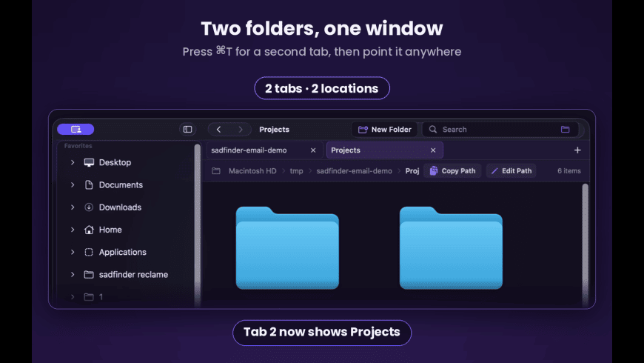This screenshot has height=363, width=644.
Task: Expand Applications in sidebar
Action: click(73, 252)
